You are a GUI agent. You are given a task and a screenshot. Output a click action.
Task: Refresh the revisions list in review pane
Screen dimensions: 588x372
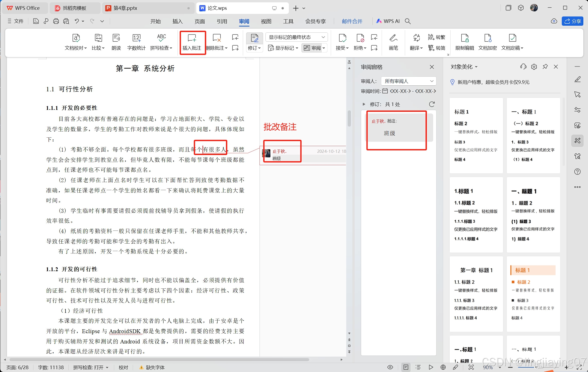(x=432, y=104)
